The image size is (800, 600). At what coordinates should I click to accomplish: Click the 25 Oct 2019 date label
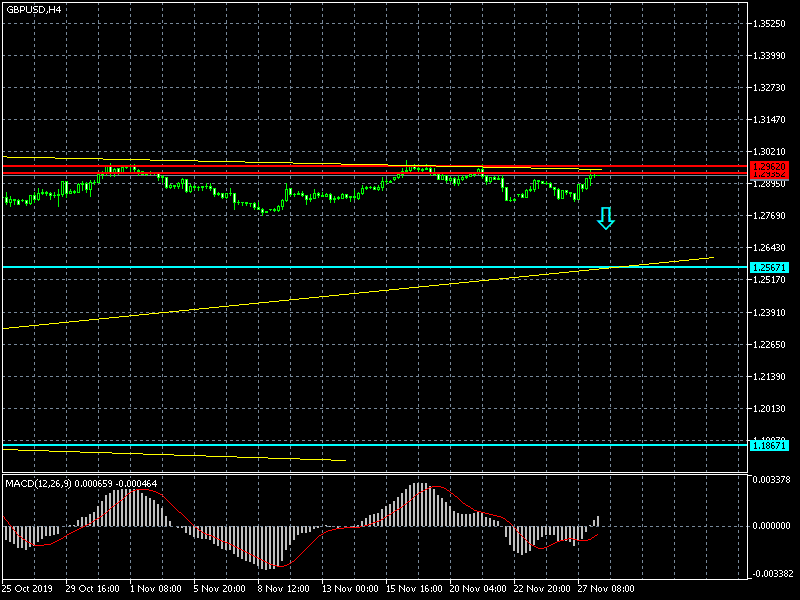[27, 589]
